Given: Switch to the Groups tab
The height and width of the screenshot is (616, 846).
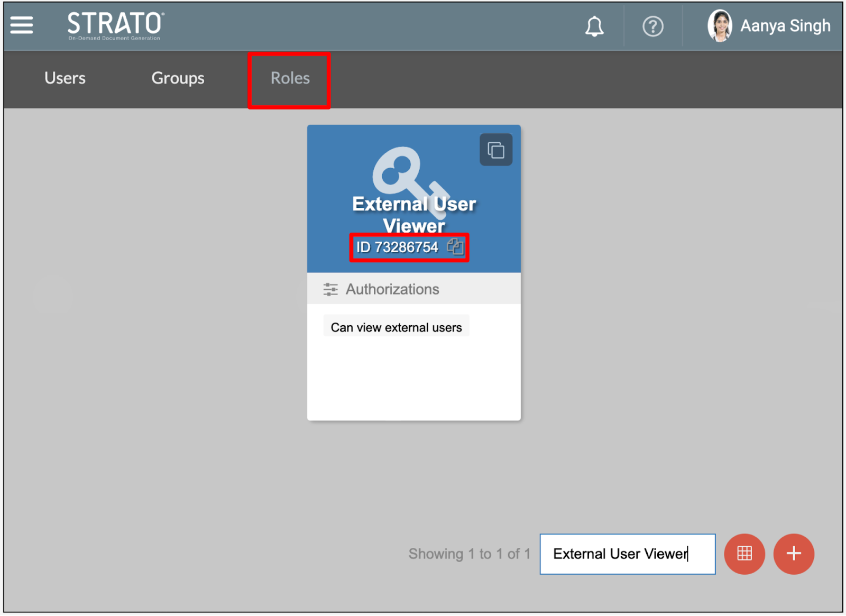Looking at the screenshot, I should pos(178,78).
